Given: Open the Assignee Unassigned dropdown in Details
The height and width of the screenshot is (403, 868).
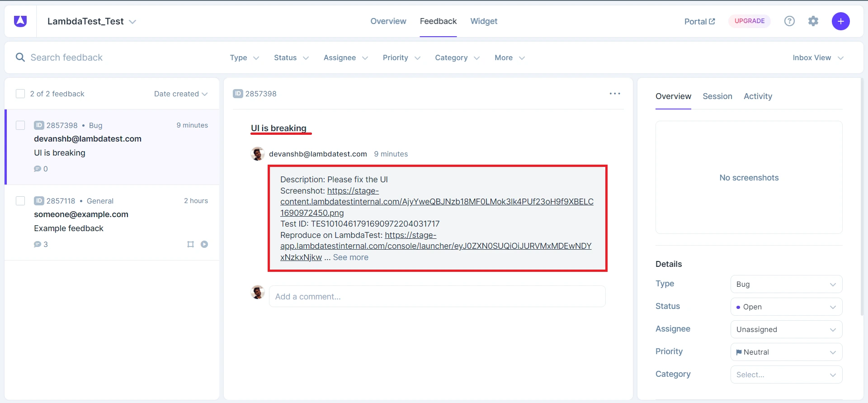Looking at the screenshot, I should point(786,329).
